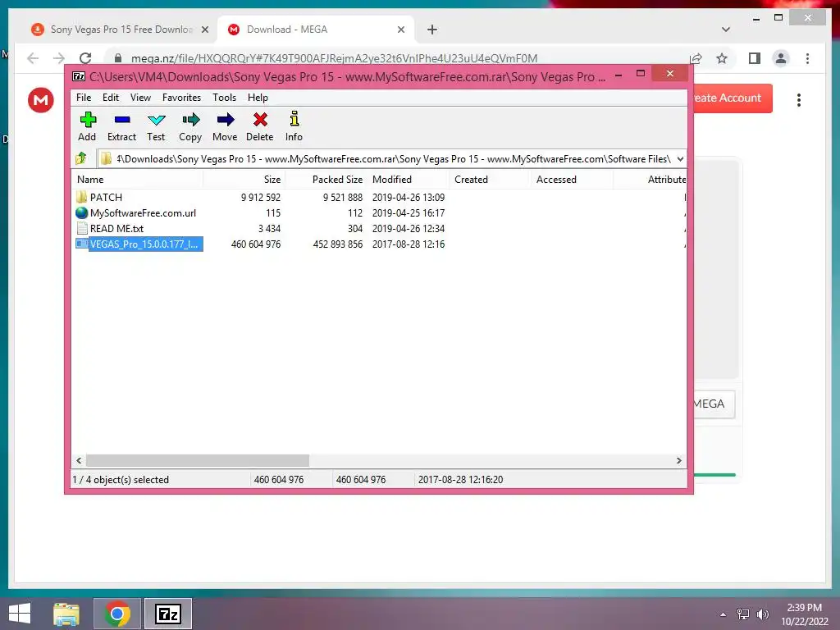840x630 pixels.
Task: Show hidden system tray icons
Action: 724,614
